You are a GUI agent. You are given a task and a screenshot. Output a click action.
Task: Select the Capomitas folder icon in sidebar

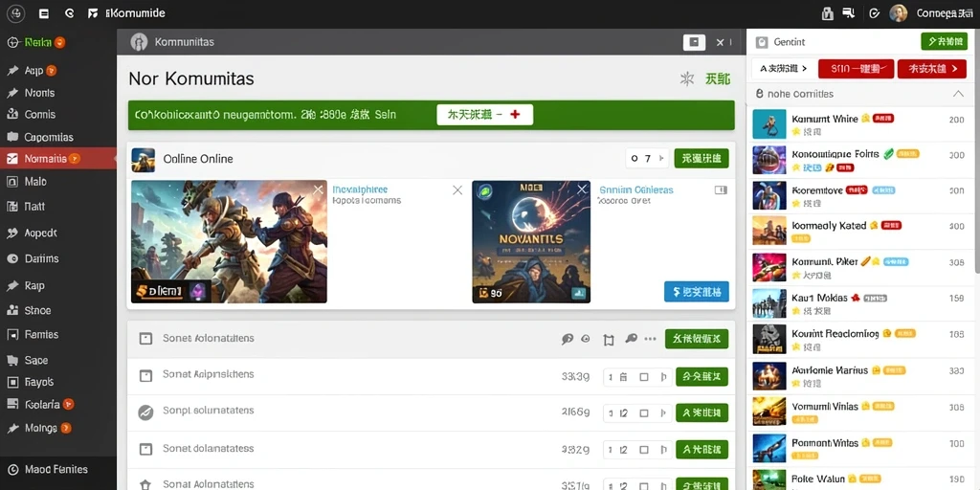[11, 137]
